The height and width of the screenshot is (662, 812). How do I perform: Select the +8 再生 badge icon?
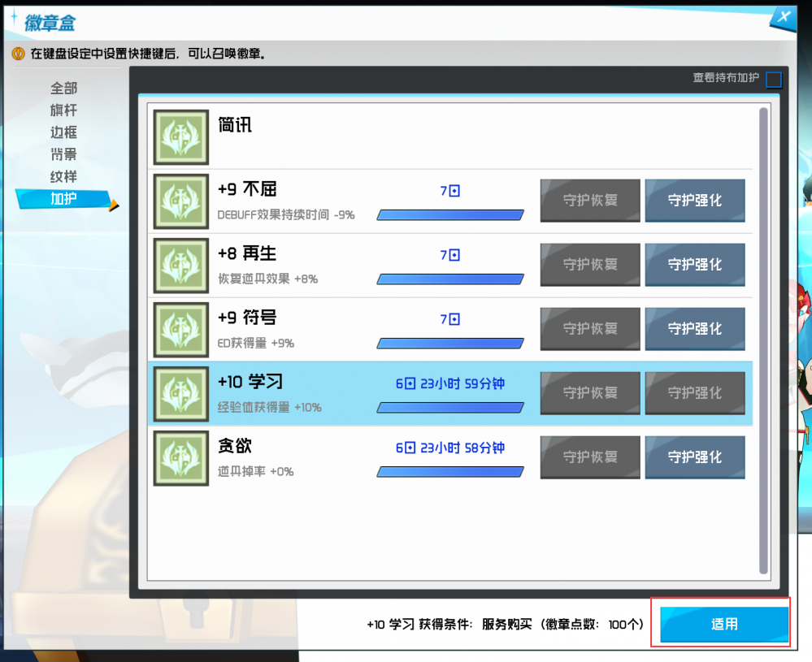[x=180, y=265]
